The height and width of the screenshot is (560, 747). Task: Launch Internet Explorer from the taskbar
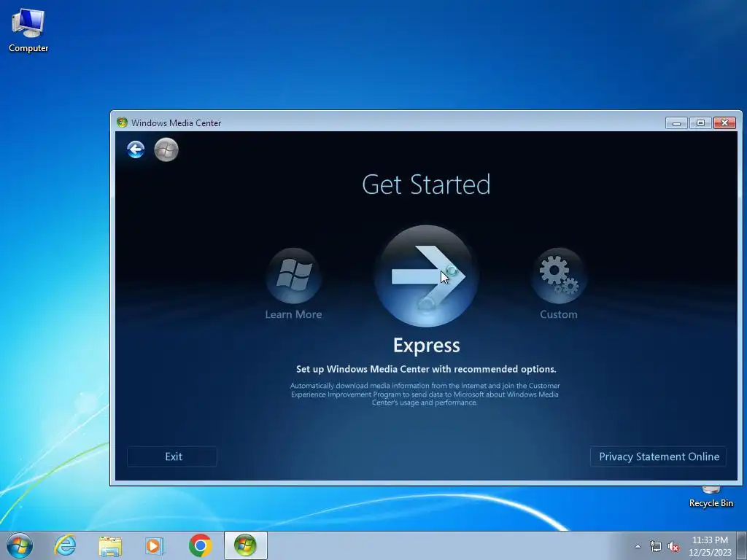[65, 545]
